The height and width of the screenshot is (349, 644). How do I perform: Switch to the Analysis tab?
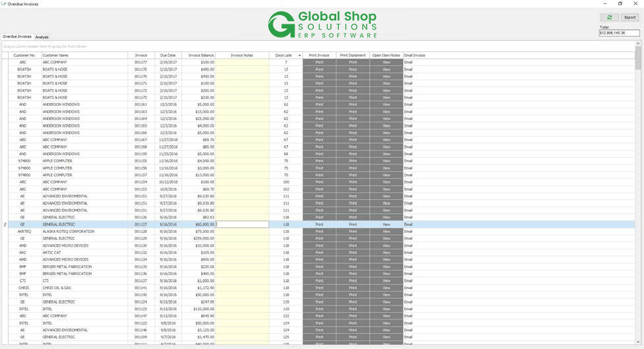point(42,37)
